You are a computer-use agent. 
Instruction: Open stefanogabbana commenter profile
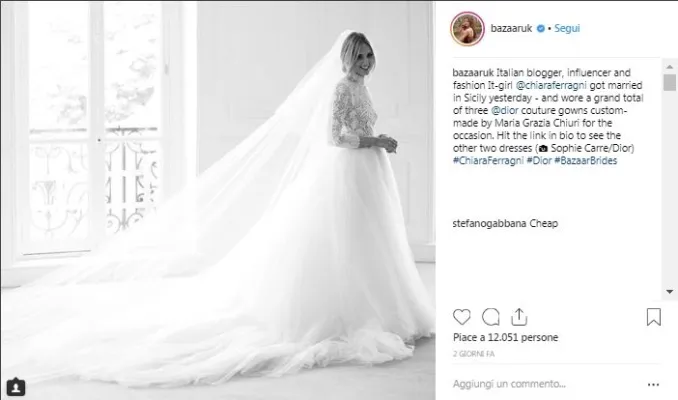click(x=489, y=224)
